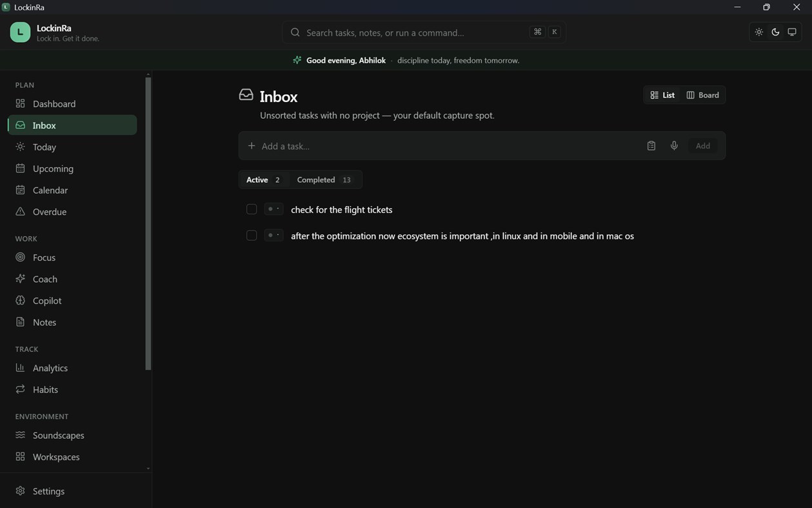Click the Inbox page heading
812x508 pixels.
coord(279,96)
